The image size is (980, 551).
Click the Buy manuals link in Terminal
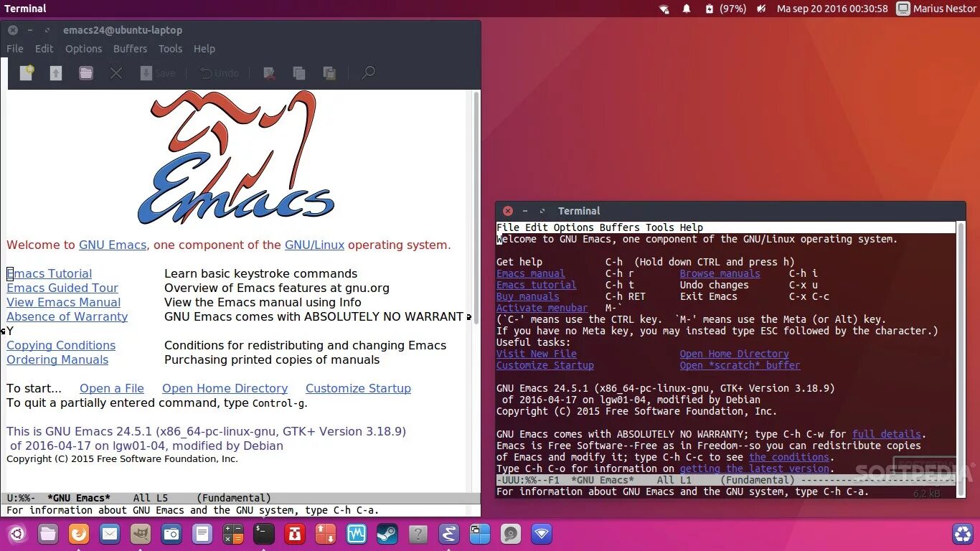pos(528,296)
